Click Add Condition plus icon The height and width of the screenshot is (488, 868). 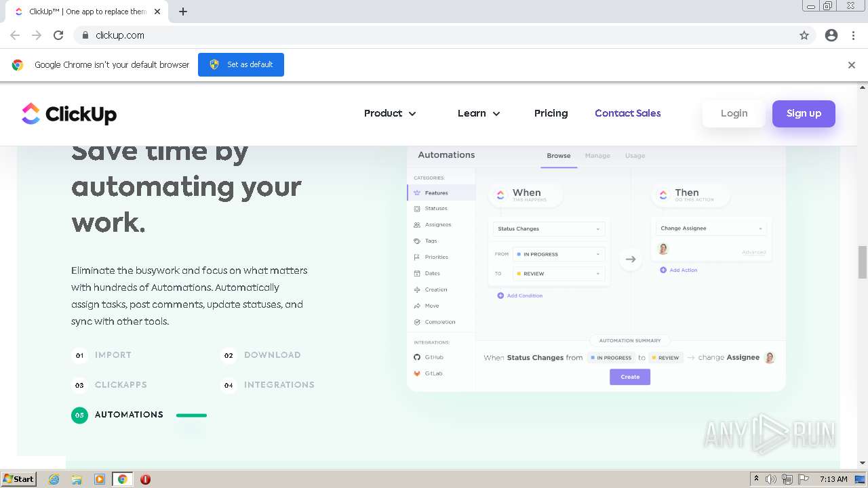click(x=500, y=296)
